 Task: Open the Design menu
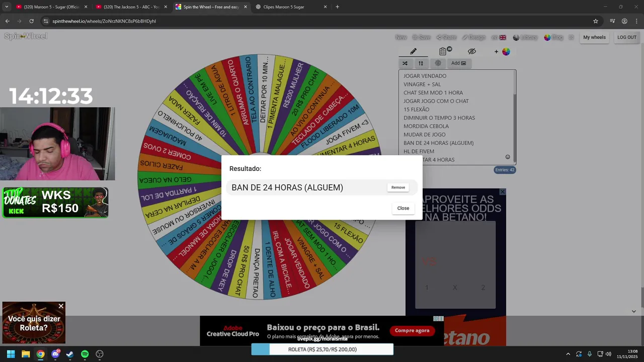pos(474,37)
